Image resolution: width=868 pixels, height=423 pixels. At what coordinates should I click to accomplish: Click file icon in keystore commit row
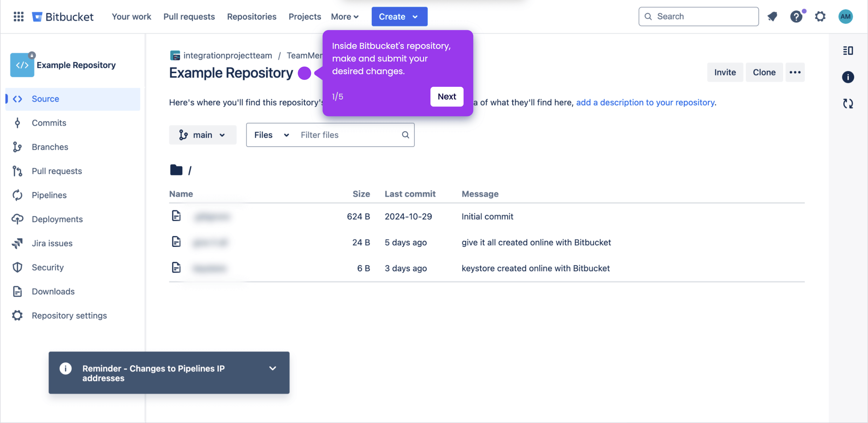176,268
